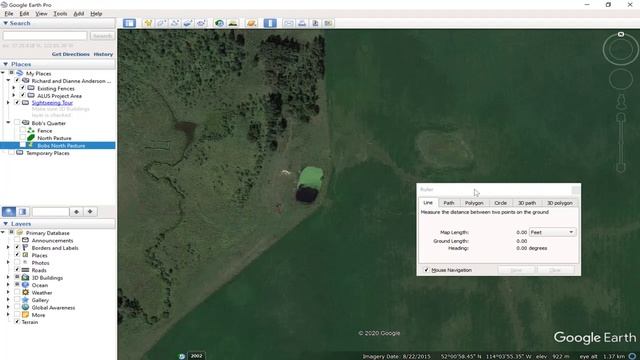Image resolution: width=640 pixels, height=360 pixels.
Task: Click the Get Directions link
Action: click(71, 54)
